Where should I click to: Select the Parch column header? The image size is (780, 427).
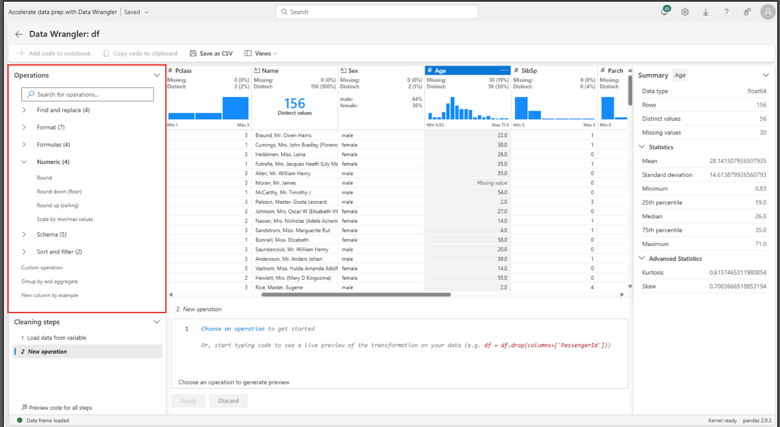point(613,71)
